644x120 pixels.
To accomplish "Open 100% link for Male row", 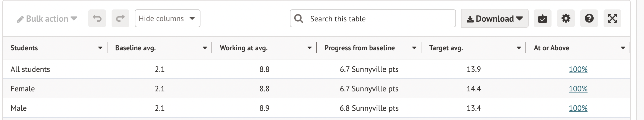I will [x=578, y=108].
